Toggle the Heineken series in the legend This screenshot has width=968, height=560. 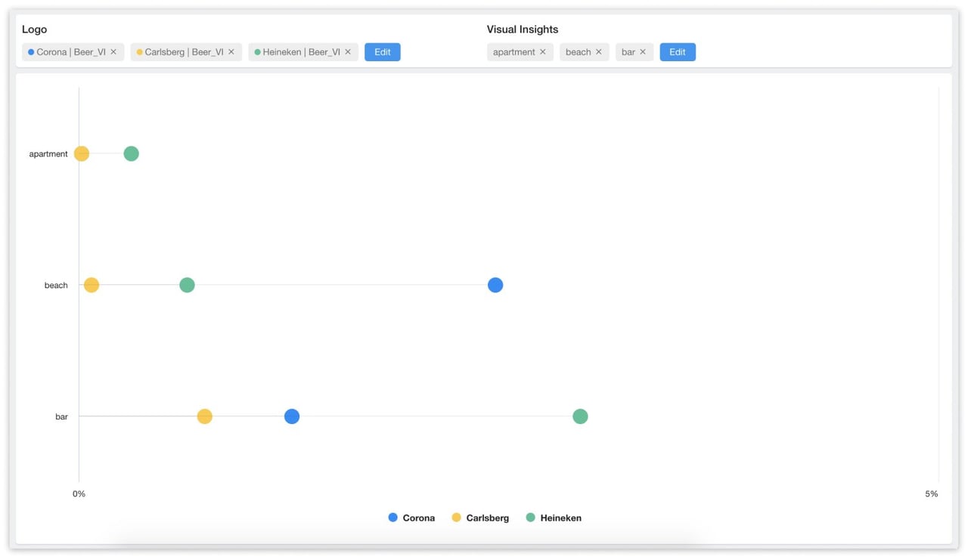[x=554, y=518]
